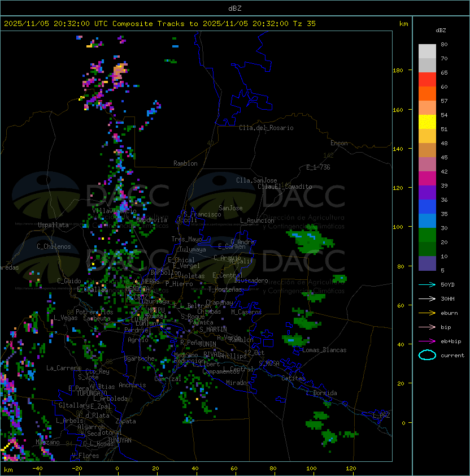Viewport: 470px width, 476px height.
Task: Click the 'Capdevila' map label
Action: pyautogui.click(x=152, y=220)
